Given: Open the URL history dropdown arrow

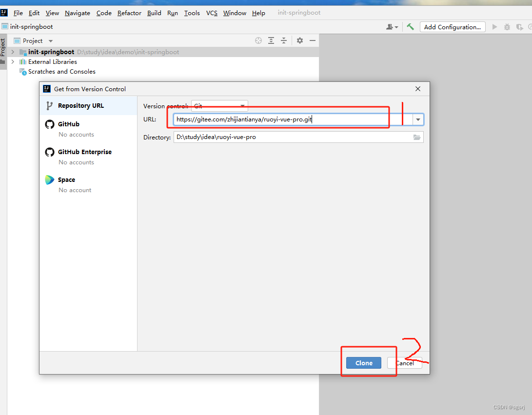Looking at the screenshot, I should tap(418, 119).
